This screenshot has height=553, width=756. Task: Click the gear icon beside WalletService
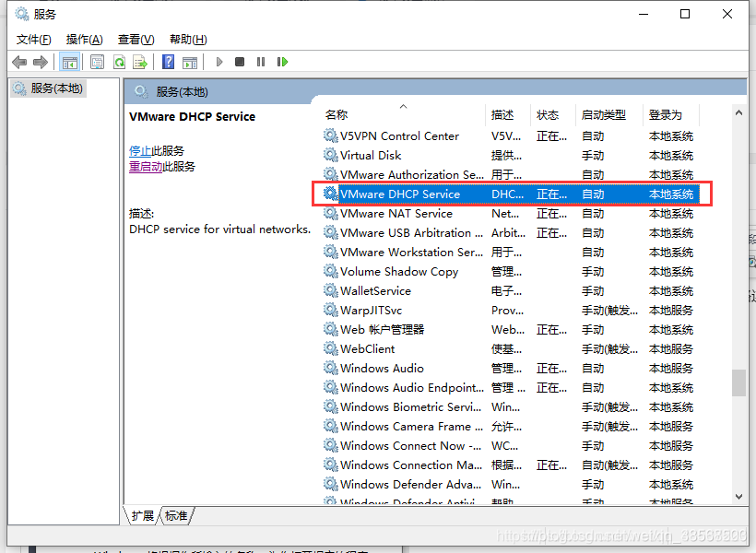[x=331, y=290]
